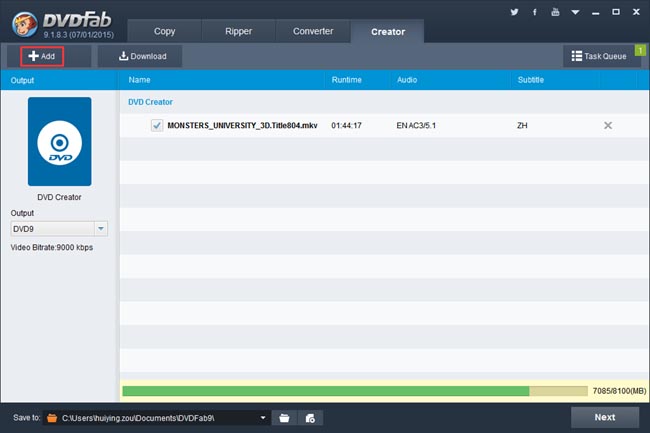Click the orange folder icon beside Save to

pyautogui.click(x=52, y=418)
